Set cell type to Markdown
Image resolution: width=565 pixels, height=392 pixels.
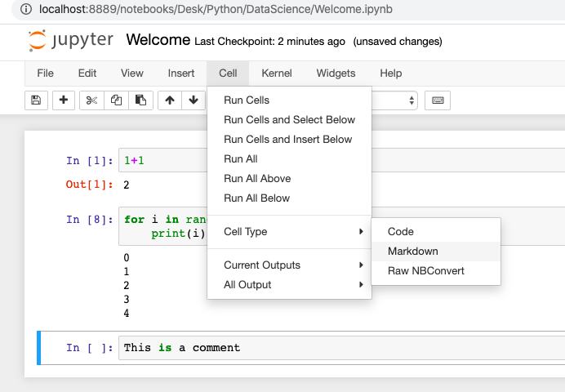pos(436,252)
